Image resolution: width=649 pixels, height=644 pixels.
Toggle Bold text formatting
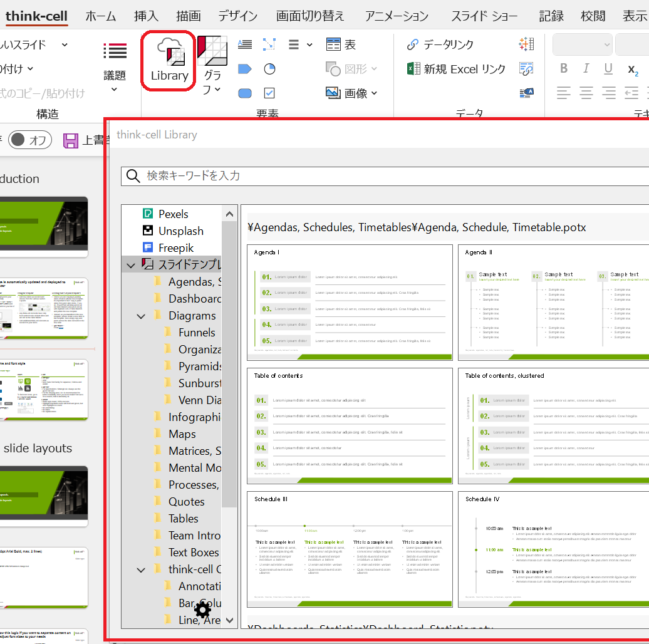[564, 69]
